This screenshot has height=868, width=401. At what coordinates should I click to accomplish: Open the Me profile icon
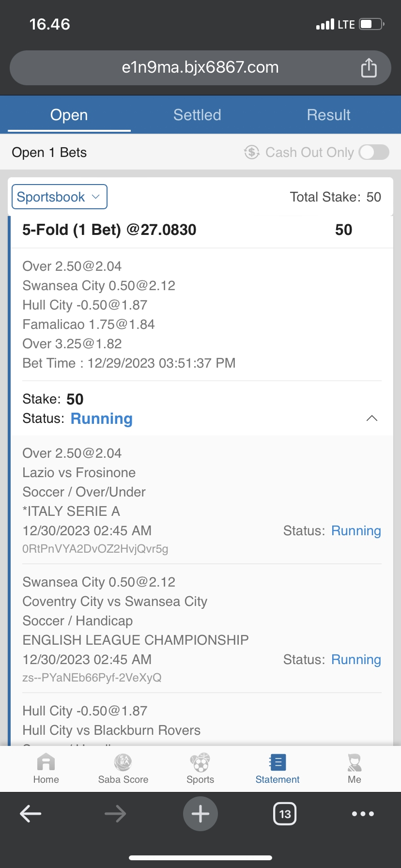[x=355, y=763]
